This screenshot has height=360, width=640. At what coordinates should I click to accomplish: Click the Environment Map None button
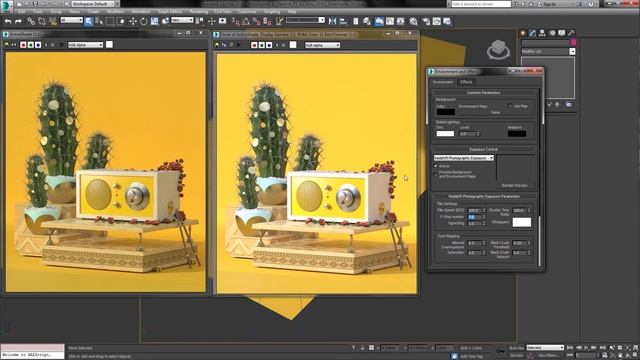pos(496,112)
